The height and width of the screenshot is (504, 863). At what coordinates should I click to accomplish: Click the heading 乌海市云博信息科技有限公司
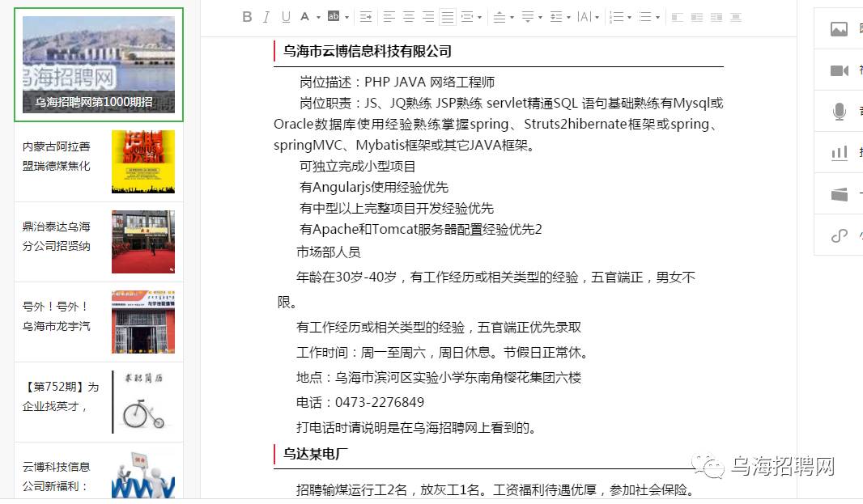(x=367, y=51)
